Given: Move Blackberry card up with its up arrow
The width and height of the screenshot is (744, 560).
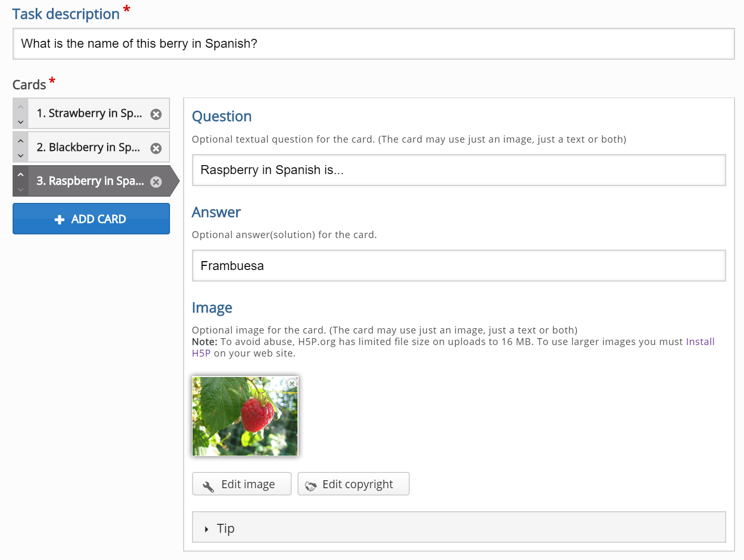Looking at the screenshot, I should click(x=20, y=141).
